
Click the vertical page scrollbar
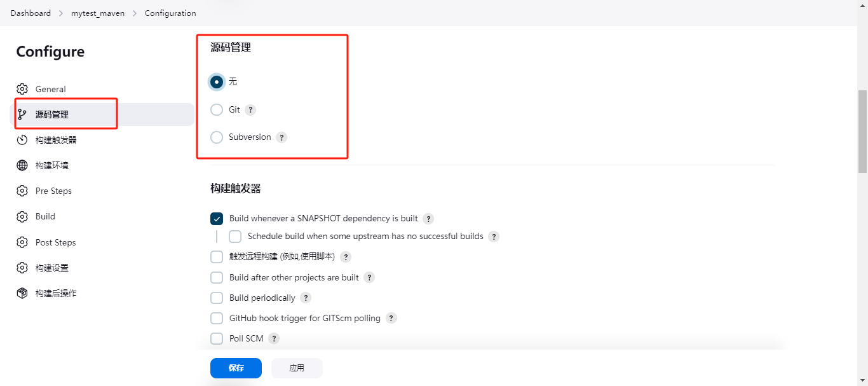click(x=862, y=132)
